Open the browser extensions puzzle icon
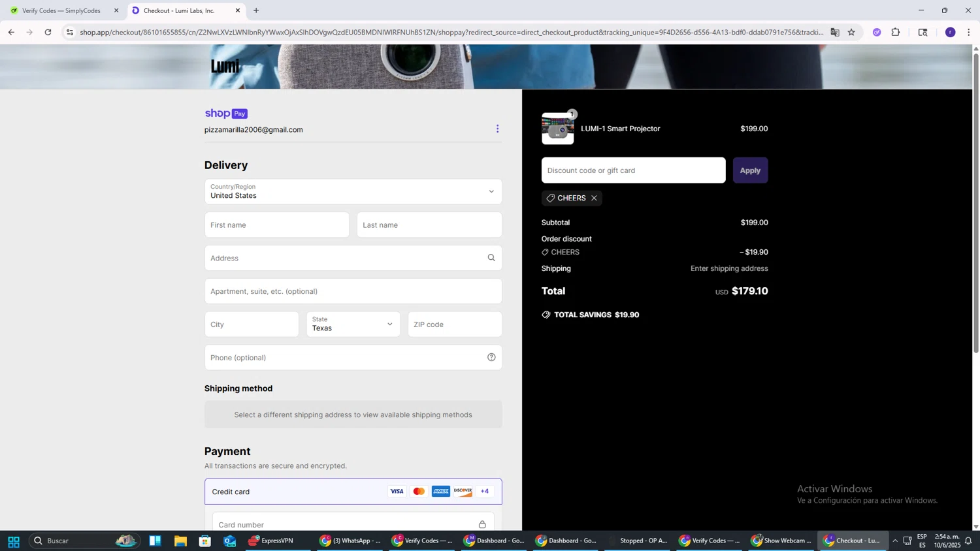The width and height of the screenshot is (980, 551). click(x=896, y=32)
